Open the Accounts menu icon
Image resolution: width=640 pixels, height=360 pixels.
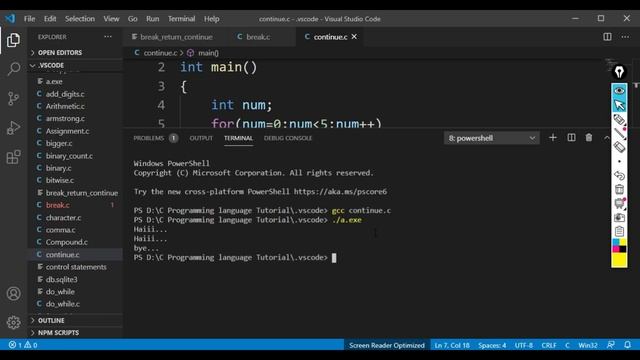point(13,293)
